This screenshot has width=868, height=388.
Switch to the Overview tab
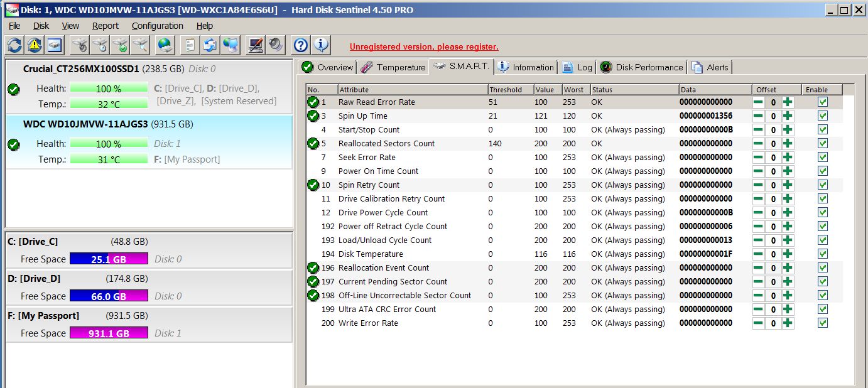point(328,67)
